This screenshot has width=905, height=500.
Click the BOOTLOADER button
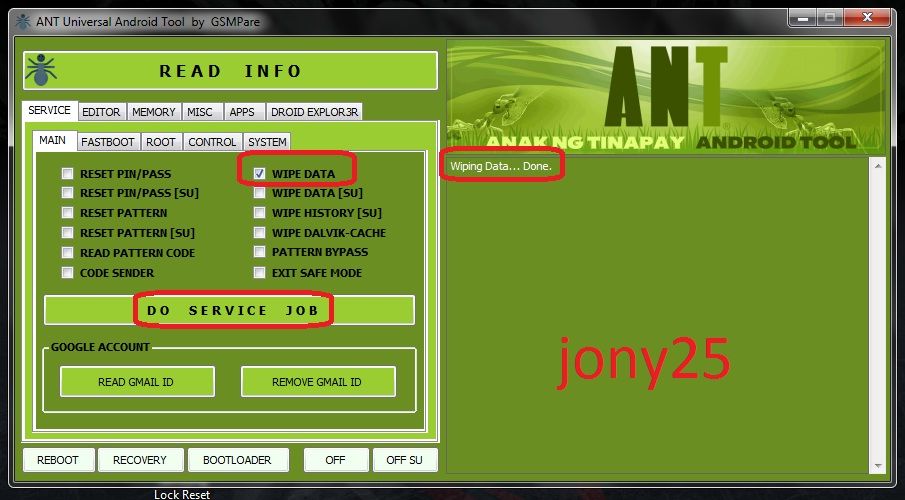tap(237, 459)
